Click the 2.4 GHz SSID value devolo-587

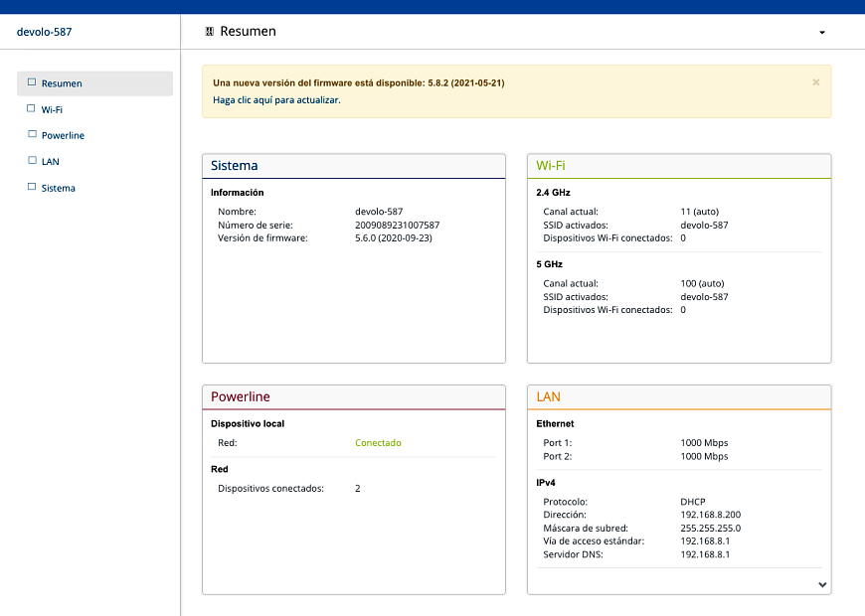pyautogui.click(x=705, y=225)
